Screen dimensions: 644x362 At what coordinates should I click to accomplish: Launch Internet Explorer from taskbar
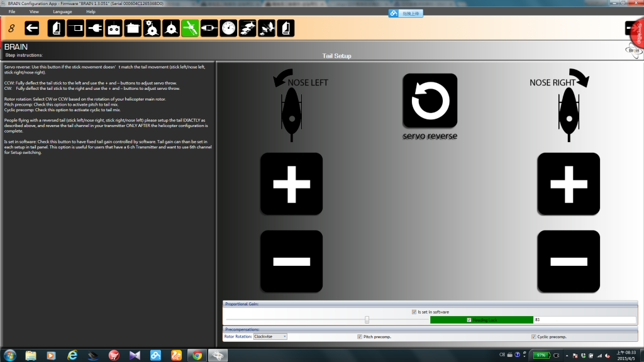point(72,355)
